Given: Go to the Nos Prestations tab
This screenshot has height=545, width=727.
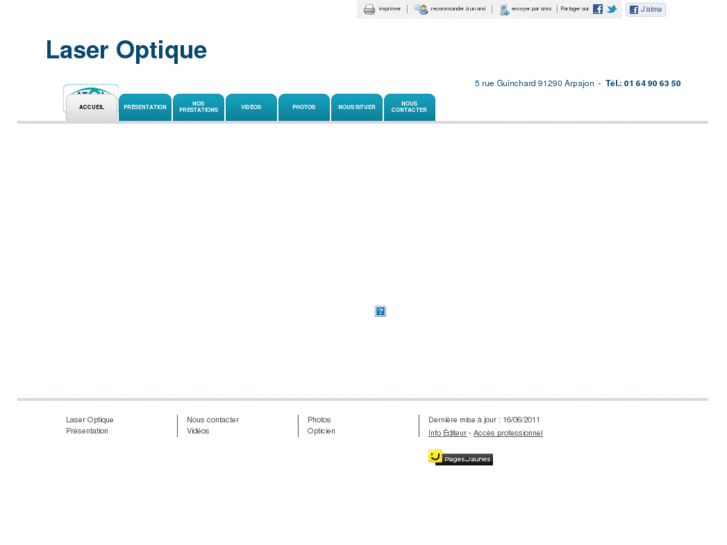Looking at the screenshot, I should (198, 107).
